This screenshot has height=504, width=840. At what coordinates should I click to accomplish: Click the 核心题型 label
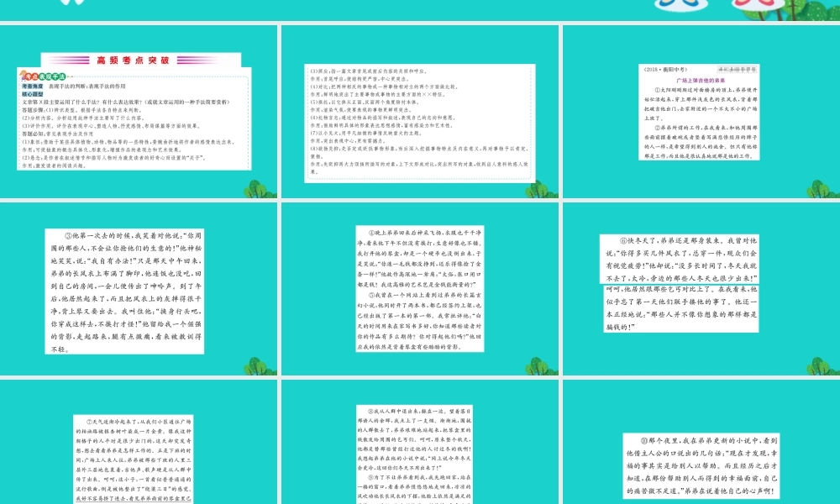click(x=33, y=94)
